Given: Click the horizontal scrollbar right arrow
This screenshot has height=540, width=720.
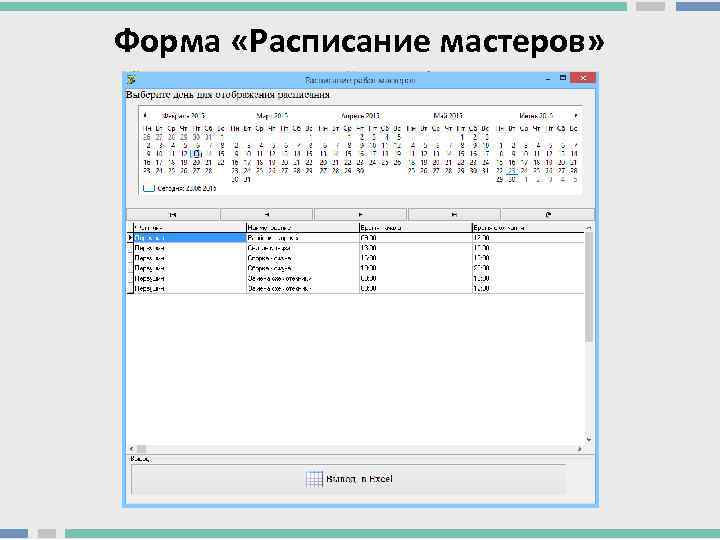Looking at the screenshot, I should point(579,449).
